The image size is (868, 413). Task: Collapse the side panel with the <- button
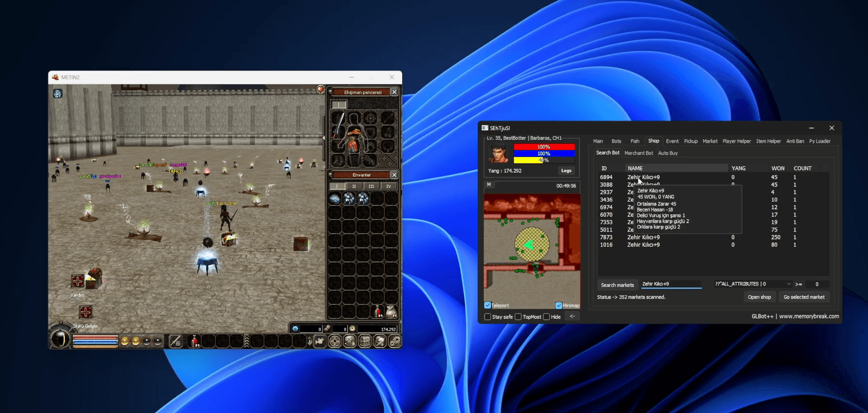pyautogui.click(x=572, y=316)
